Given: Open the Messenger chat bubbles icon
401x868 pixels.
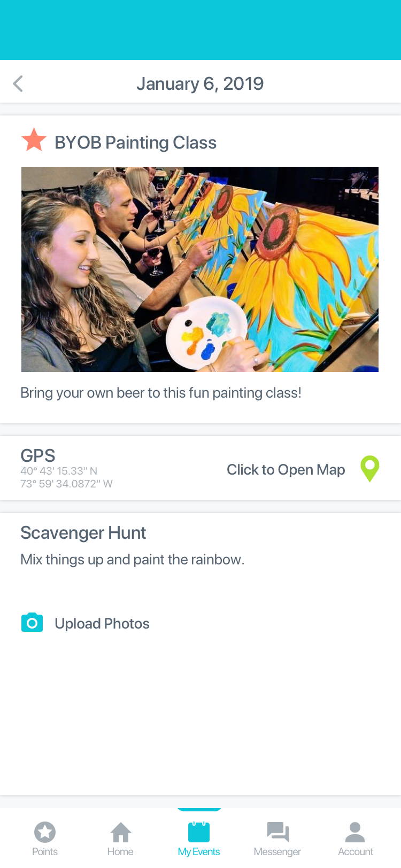Looking at the screenshot, I should [277, 832].
